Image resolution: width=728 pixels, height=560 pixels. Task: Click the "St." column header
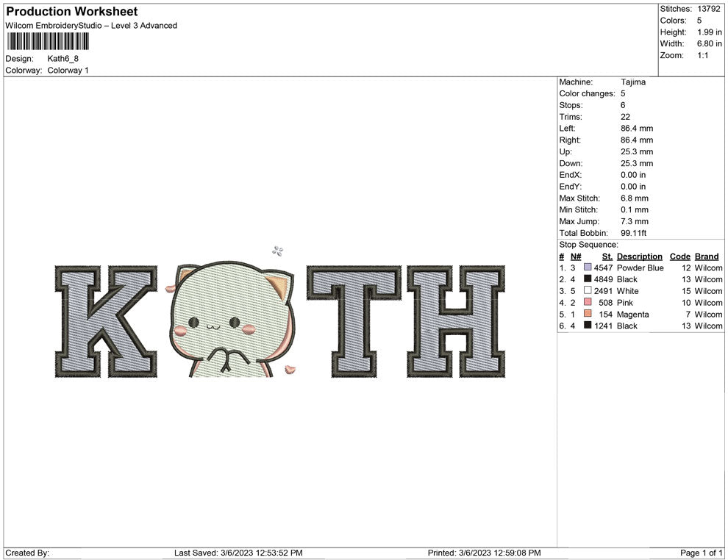[x=607, y=256]
